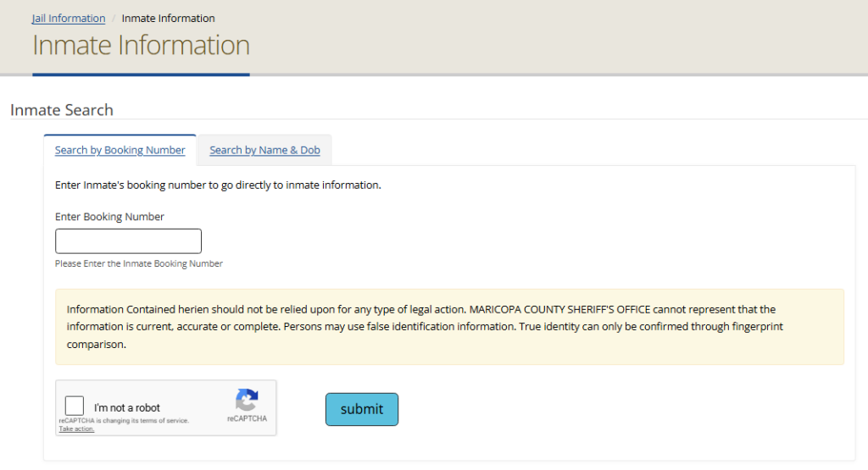Click the slash separator in the breadcrumb
The height and width of the screenshot is (470, 868).
coord(114,18)
